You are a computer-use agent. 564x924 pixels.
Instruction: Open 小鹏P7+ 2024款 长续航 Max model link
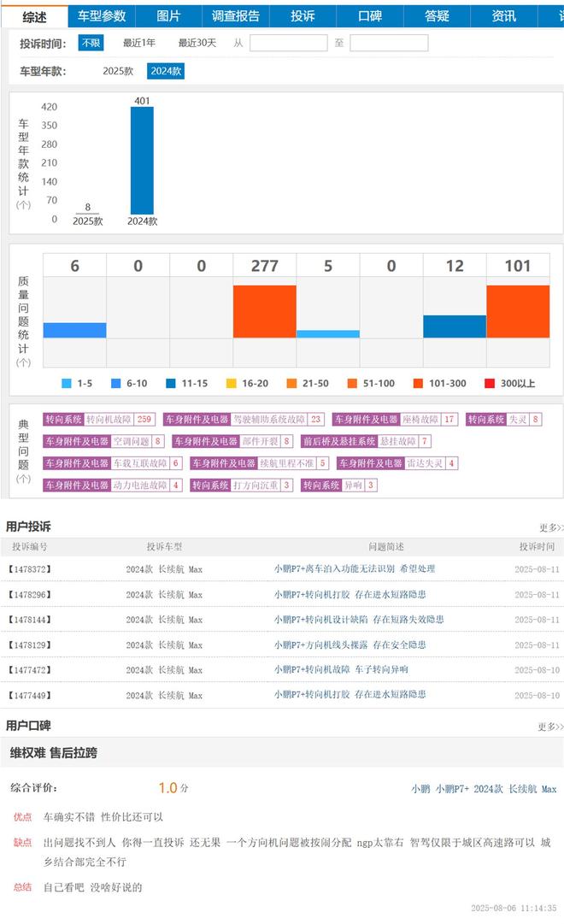(x=496, y=789)
